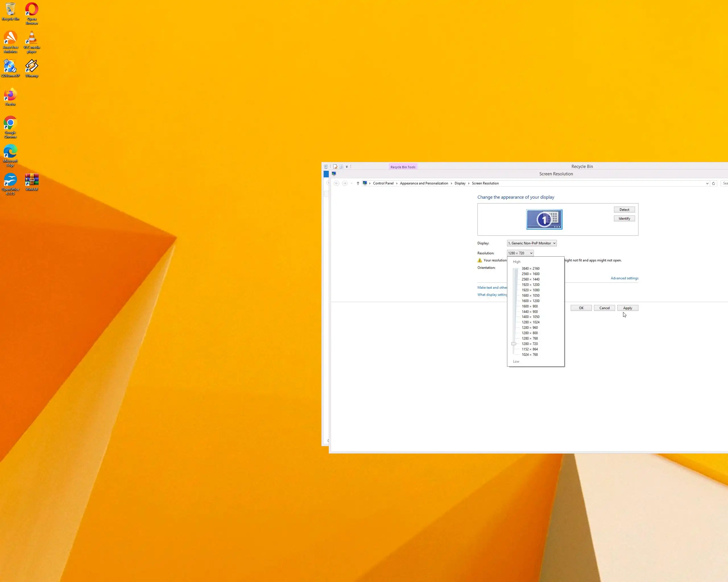Collapse the Resolution dropdown
Screen dimensions: 728x582
(520, 253)
